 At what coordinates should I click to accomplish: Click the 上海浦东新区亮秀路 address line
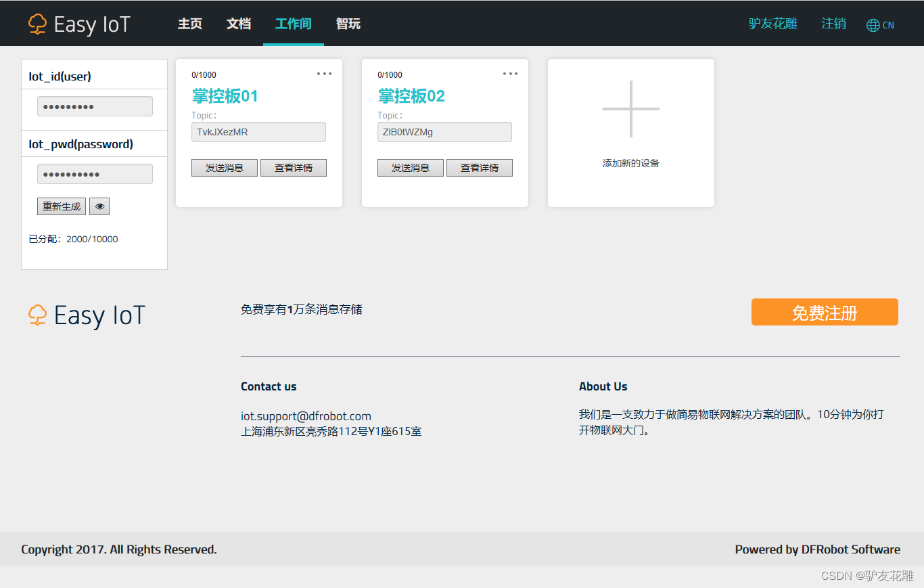(x=331, y=431)
